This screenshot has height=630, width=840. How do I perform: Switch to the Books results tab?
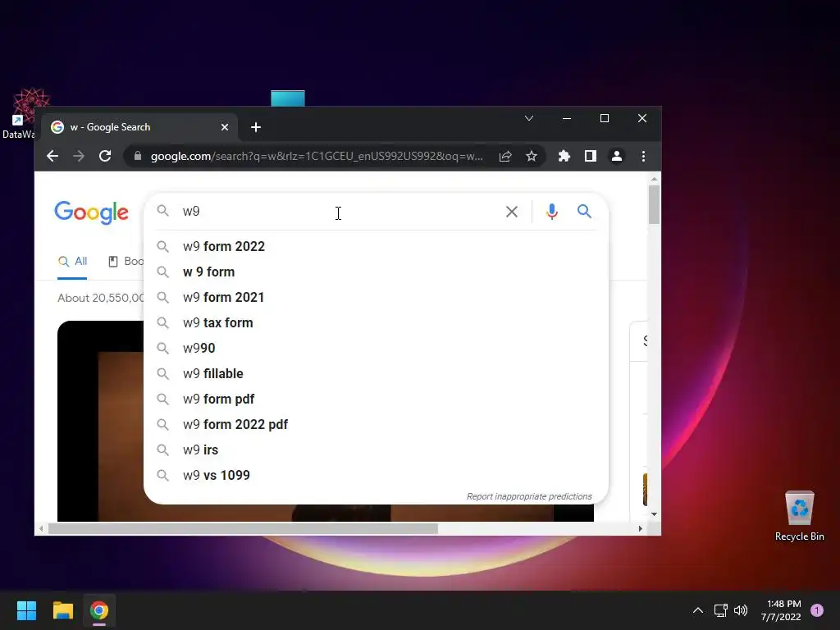pyautogui.click(x=126, y=262)
